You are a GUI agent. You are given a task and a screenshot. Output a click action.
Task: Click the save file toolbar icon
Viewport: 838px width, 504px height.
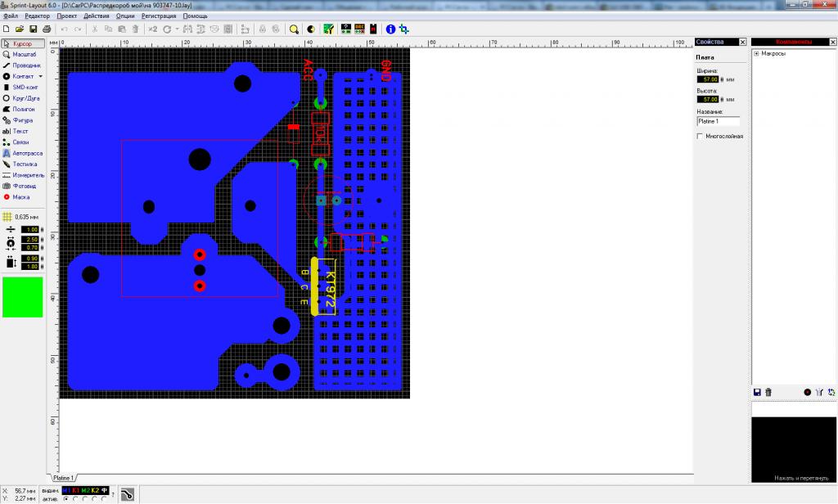pyautogui.click(x=32, y=29)
